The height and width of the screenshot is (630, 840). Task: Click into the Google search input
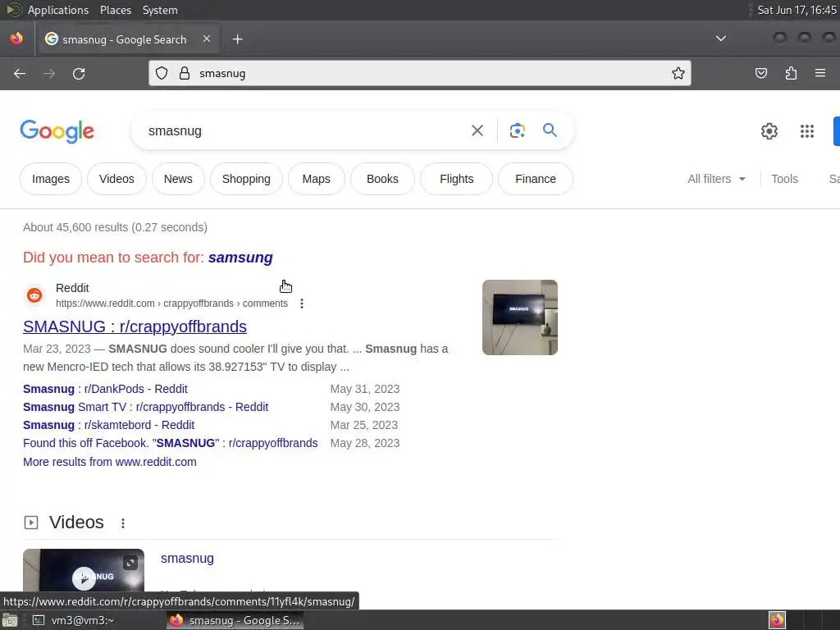[303, 130]
